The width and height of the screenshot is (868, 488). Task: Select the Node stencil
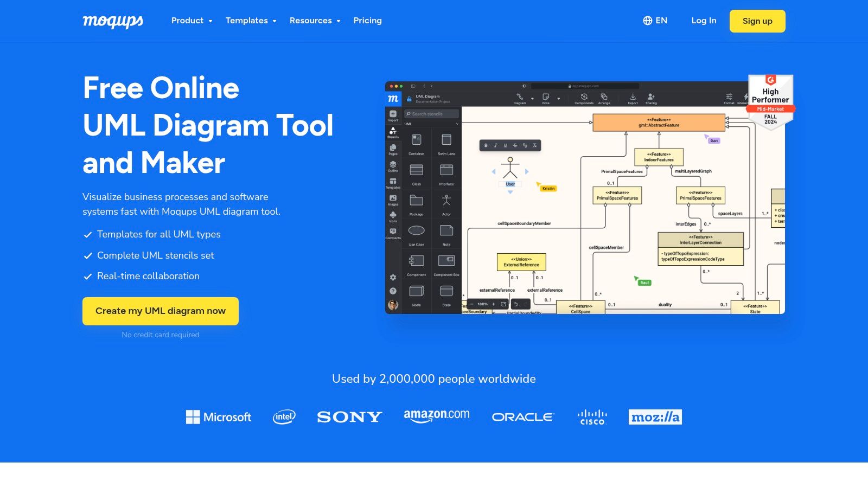pos(417,296)
